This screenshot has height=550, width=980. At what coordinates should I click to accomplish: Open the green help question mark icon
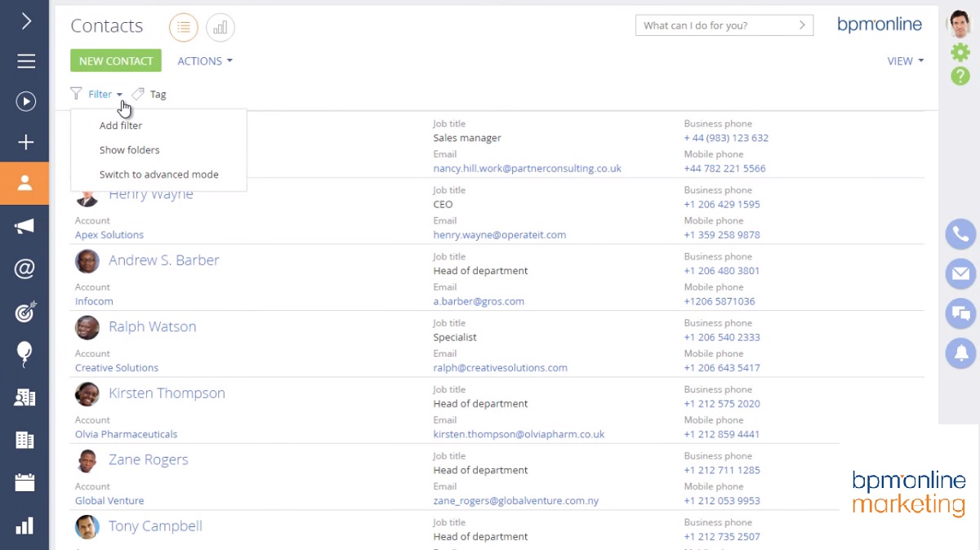coord(960,76)
